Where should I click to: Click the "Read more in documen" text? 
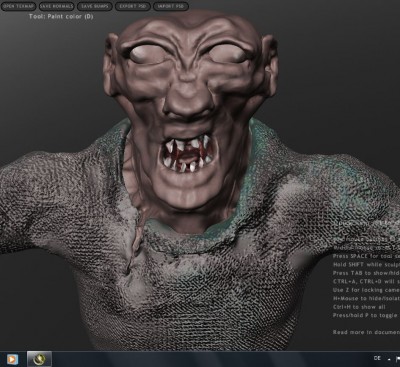click(x=366, y=332)
